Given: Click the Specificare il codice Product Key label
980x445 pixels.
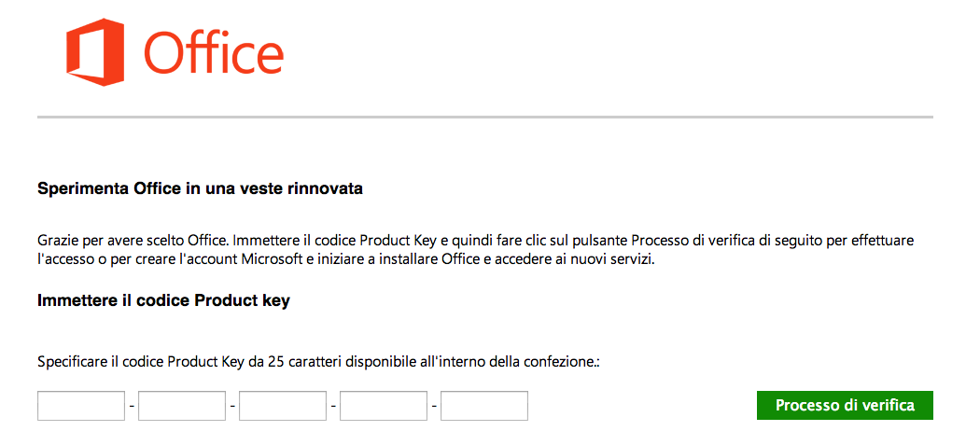Looking at the screenshot, I should 319,362.
